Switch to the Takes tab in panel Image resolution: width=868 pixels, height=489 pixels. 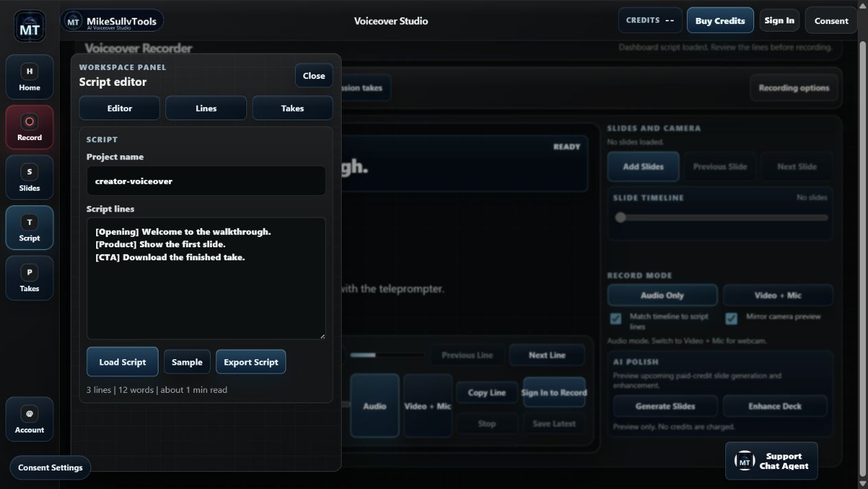[292, 108]
